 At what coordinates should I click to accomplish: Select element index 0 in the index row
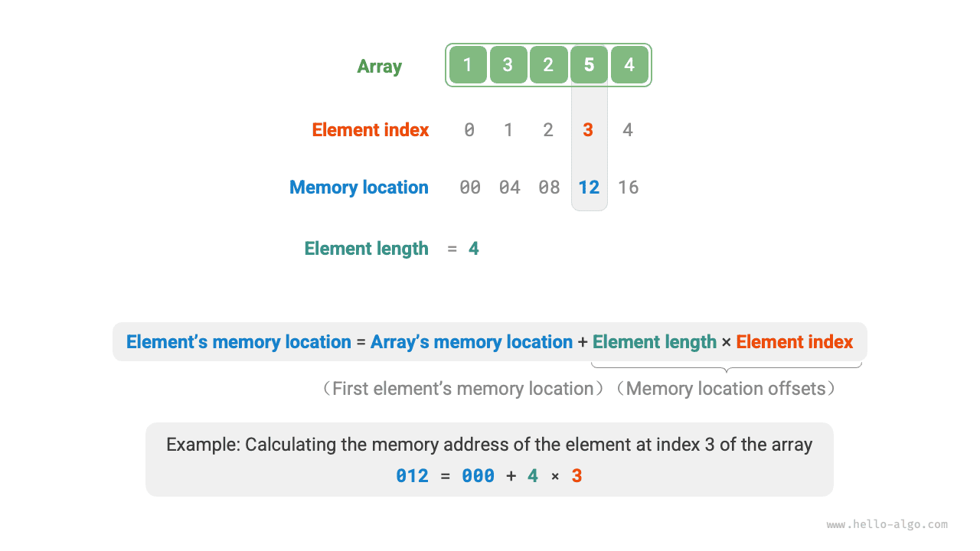point(469,130)
